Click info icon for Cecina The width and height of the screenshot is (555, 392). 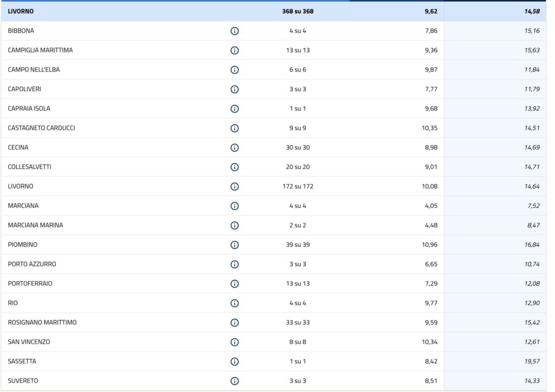pyautogui.click(x=235, y=148)
